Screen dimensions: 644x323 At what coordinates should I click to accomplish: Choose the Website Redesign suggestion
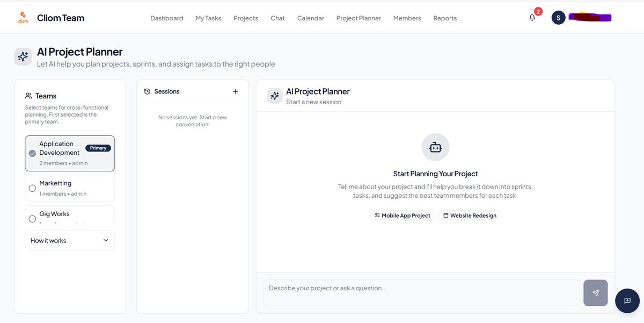[470, 215]
